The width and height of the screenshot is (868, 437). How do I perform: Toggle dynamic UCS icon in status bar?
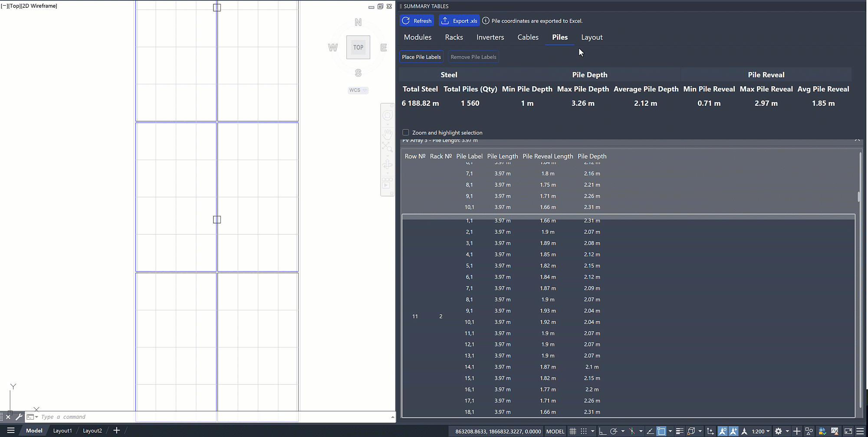710,431
